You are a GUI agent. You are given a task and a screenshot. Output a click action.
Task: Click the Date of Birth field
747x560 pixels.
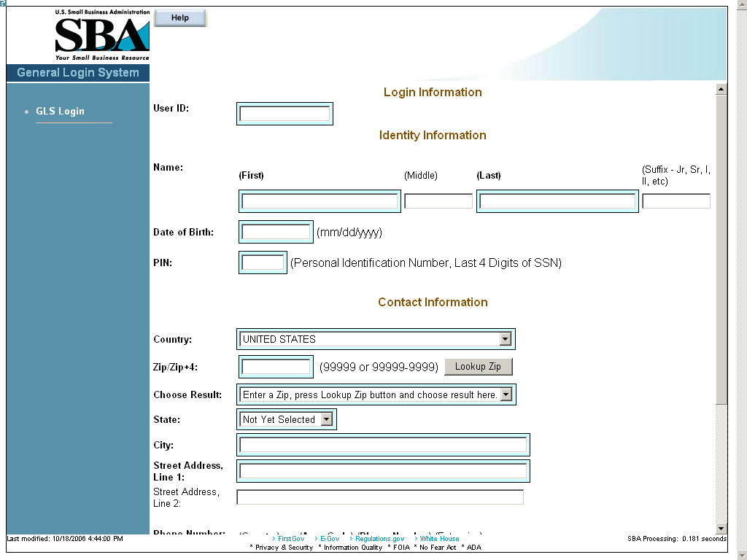click(276, 232)
